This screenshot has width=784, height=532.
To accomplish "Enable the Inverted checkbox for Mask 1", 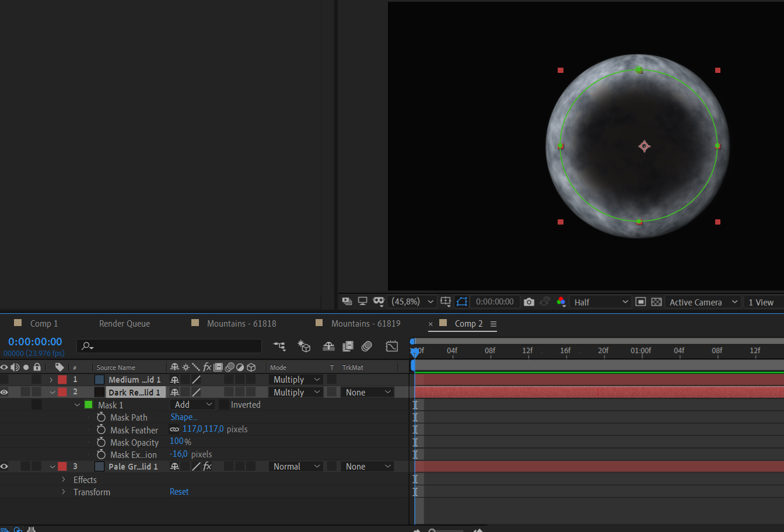I will pos(224,405).
